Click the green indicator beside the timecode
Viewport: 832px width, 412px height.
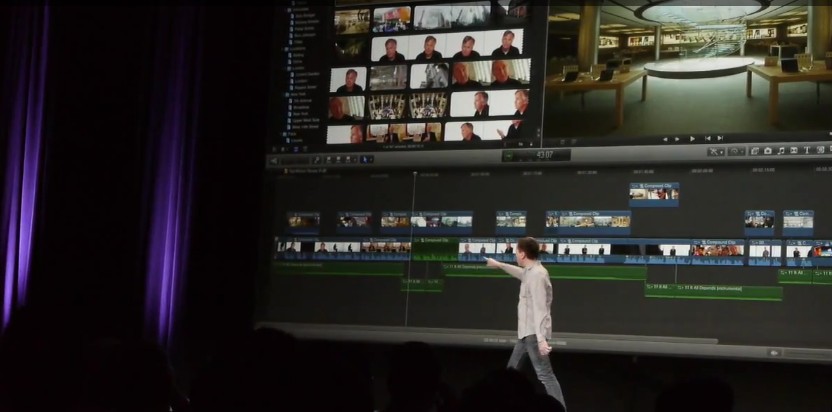tap(509, 156)
